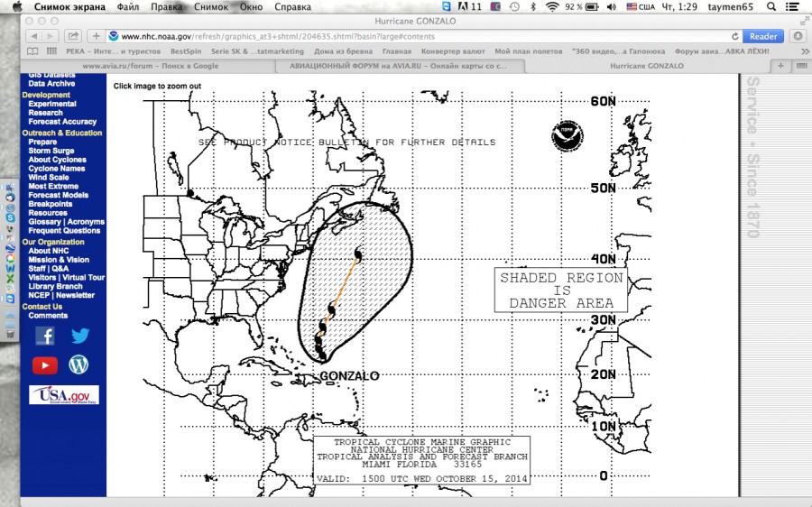Viewport: 812px width, 507px height.
Task: Open the Reading List book icon
Action: (32, 51)
